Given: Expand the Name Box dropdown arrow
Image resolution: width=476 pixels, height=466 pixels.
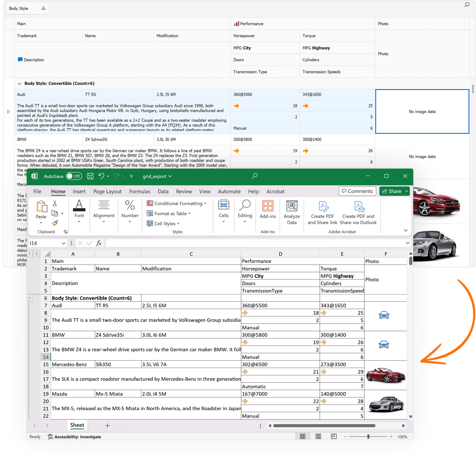Looking at the screenshot, I should (63, 243).
